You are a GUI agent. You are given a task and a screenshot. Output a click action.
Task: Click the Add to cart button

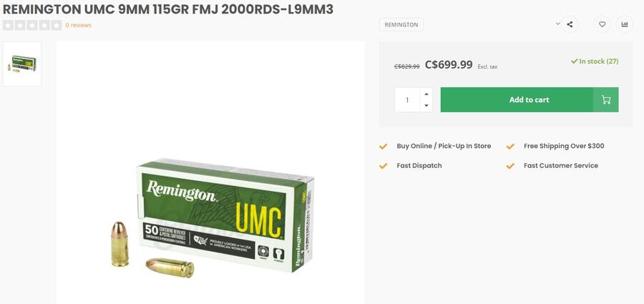click(530, 100)
